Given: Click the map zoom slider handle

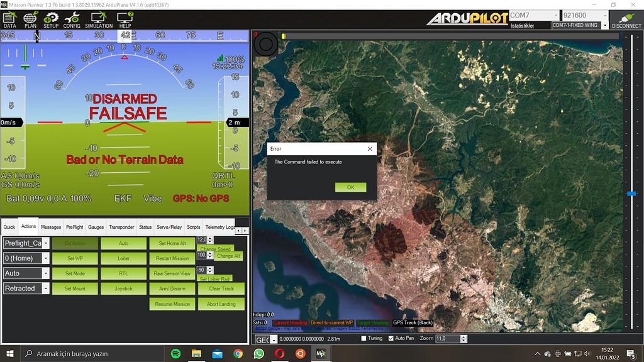Looking at the screenshot, I should 631,194.
